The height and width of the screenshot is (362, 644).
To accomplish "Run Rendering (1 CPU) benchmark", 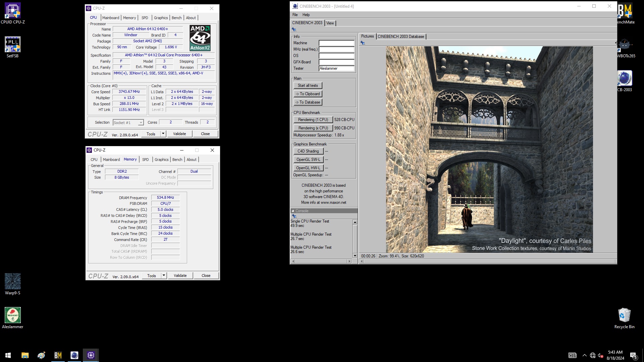I will point(313,120).
